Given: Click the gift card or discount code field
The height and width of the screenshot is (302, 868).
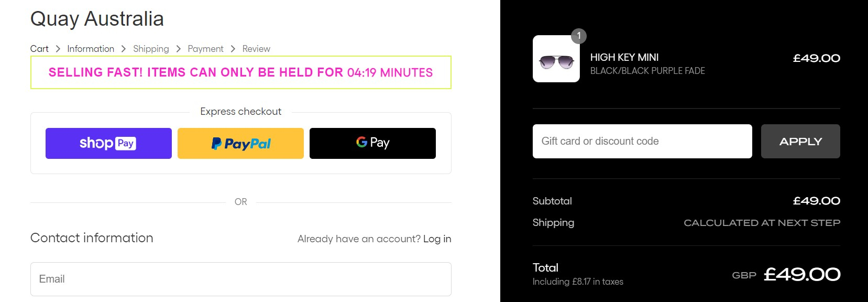Looking at the screenshot, I should [x=642, y=141].
